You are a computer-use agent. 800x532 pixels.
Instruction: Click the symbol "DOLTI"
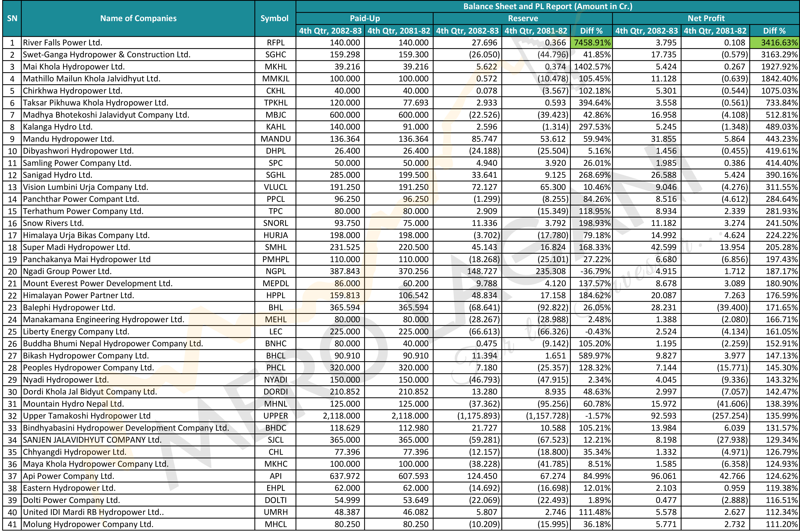[276, 500]
